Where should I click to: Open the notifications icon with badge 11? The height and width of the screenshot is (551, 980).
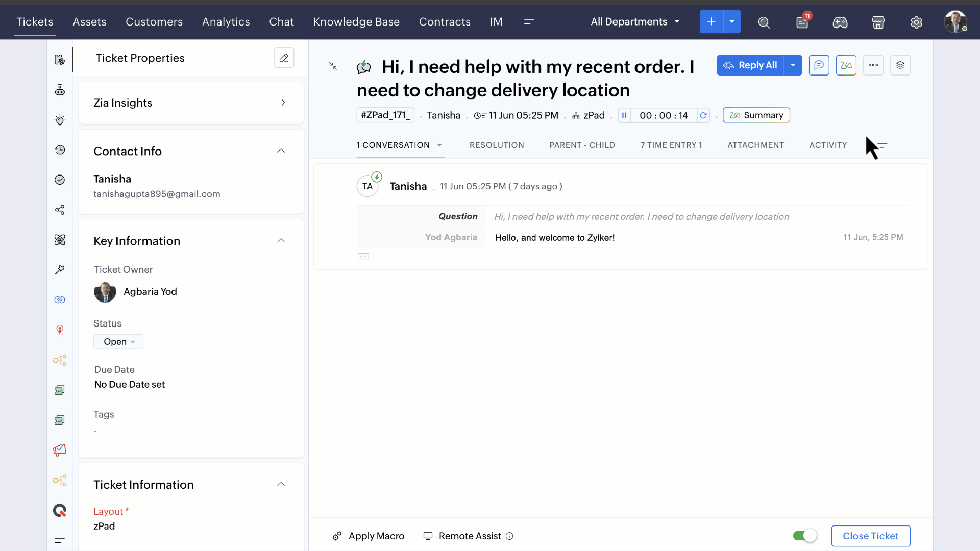[802, 22]
